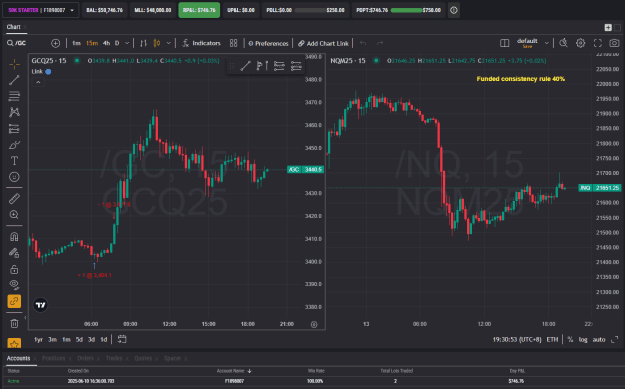Open the emoji icons tool
Image resolution: width=625 pixels, height=389 pixels.
point(14,177)
